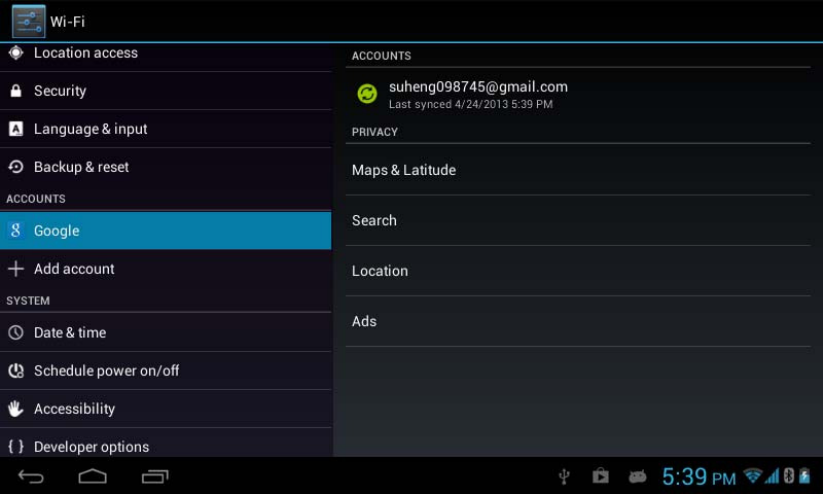823x494 pixels.
Task: Tap the Bluetooth status icon
Action: coord(788,476)
